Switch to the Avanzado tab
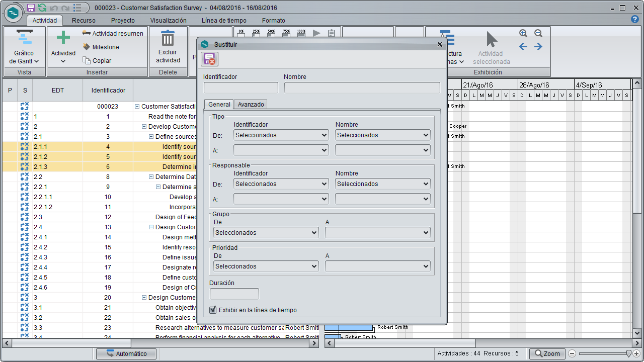Image resolution: width=644 pixels, height=362 pixels. tap(251, 104)
